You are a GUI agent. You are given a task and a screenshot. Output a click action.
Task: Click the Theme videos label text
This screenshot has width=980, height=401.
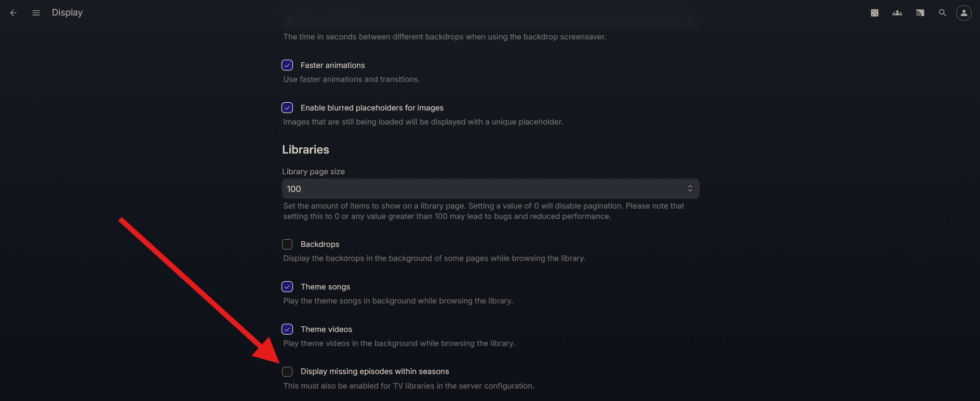point(326,329)
